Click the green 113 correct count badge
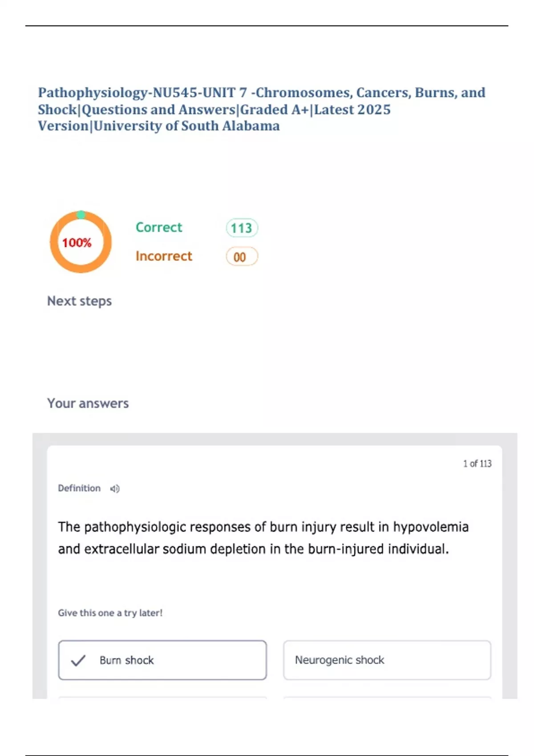The width and height of the screenshot is (534, 756). pos(242,228)
